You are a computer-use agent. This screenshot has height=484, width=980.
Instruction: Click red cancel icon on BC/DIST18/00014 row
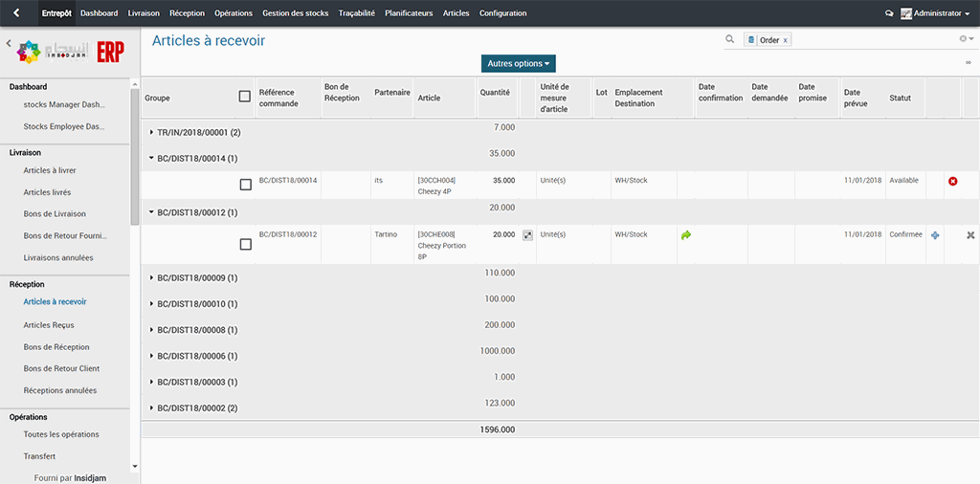(952, 181)
